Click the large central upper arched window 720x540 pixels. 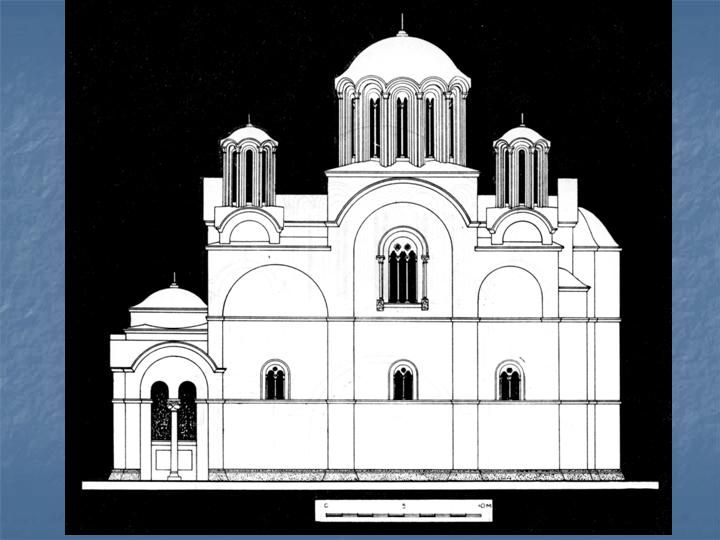pyautogui.click(x=402, y=268)
